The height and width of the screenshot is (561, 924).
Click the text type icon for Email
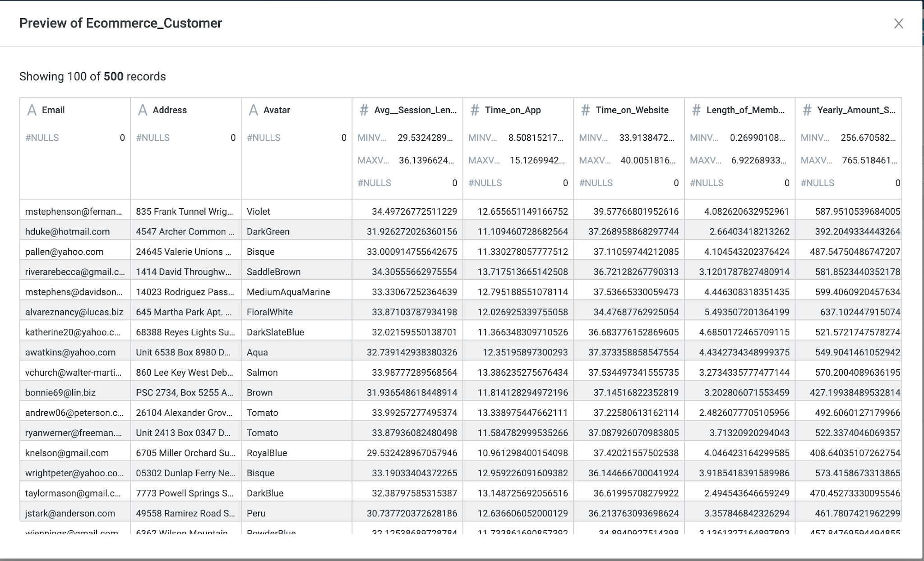(32, 110)
